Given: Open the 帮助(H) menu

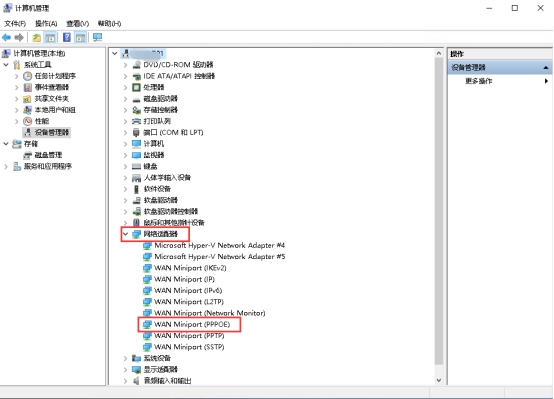Looking at the screenshot, I should pyautogui.click(x=109, y=24).
